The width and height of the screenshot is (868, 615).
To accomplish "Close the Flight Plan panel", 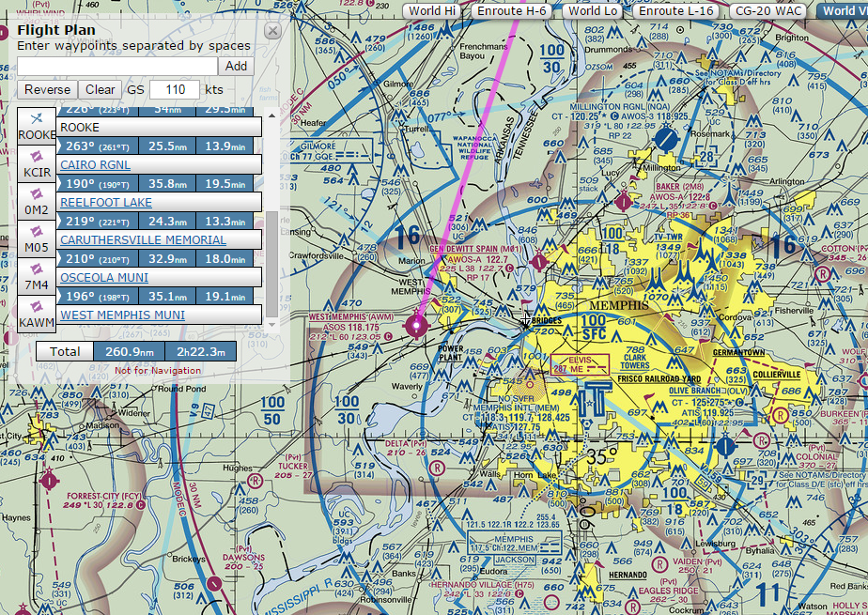I will click(272, 30).
